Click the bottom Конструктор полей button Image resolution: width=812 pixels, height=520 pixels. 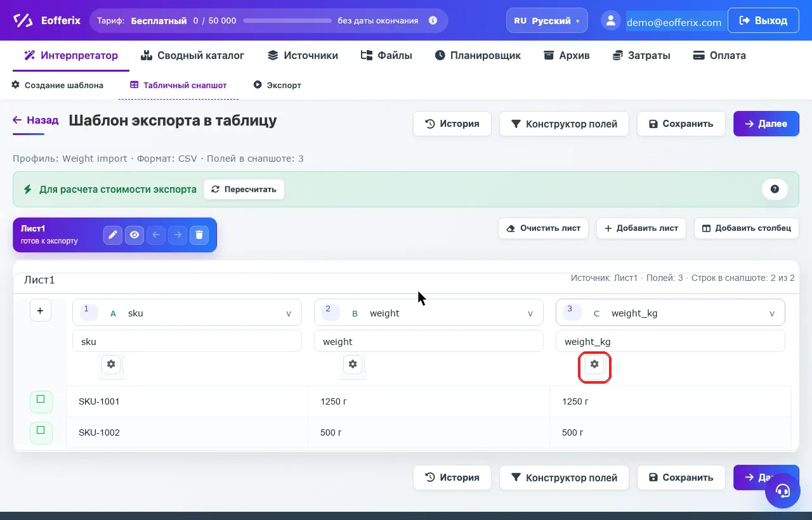pos(564,478)
